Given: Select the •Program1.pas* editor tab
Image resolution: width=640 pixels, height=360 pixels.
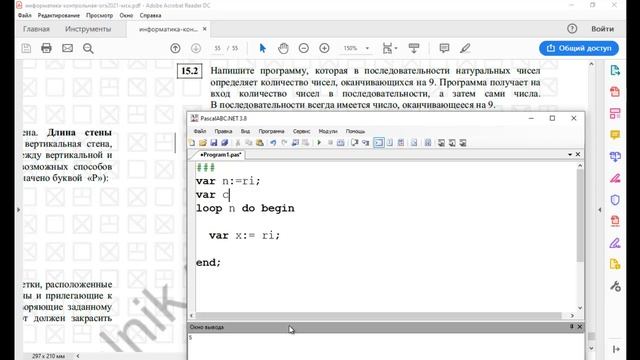Looking at the screenshot, I should tap(220, 155).
